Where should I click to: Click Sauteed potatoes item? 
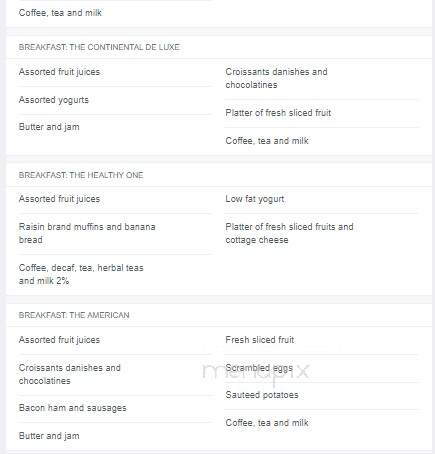pos(262,395)
